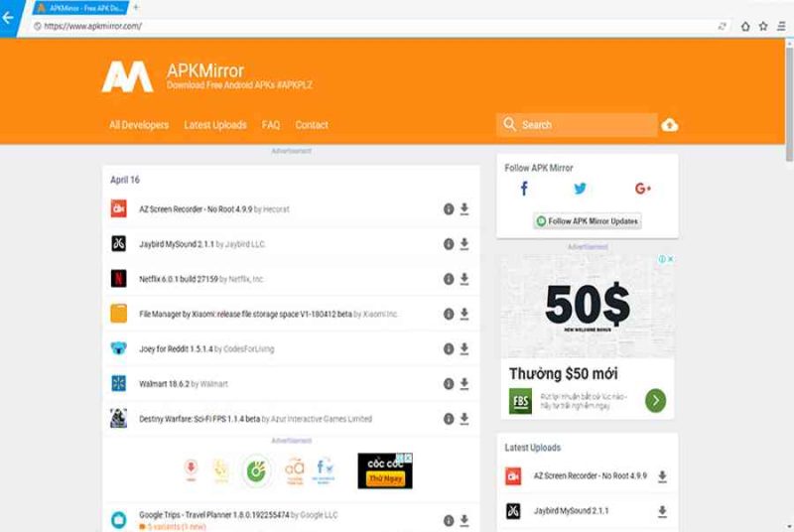Screen dimensions: 794x532
Task: Download Jaybird MySound from April 16 list
Action: pyautogui.click(x=464, y=244)
